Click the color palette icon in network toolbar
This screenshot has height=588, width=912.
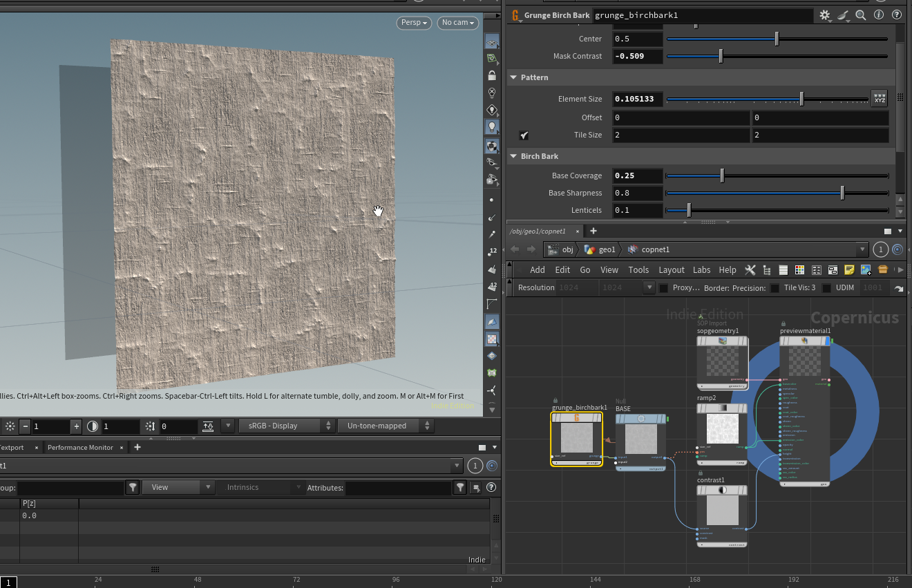799,269
